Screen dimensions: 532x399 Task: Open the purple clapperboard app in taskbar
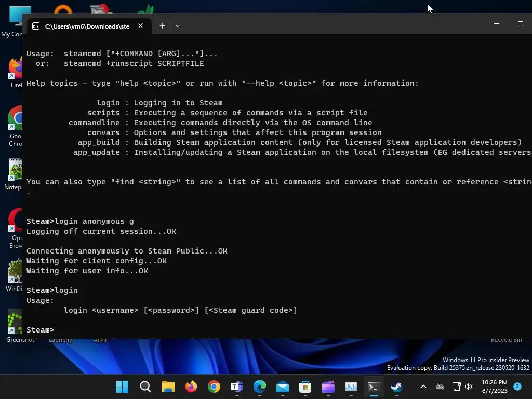(328, 387)
